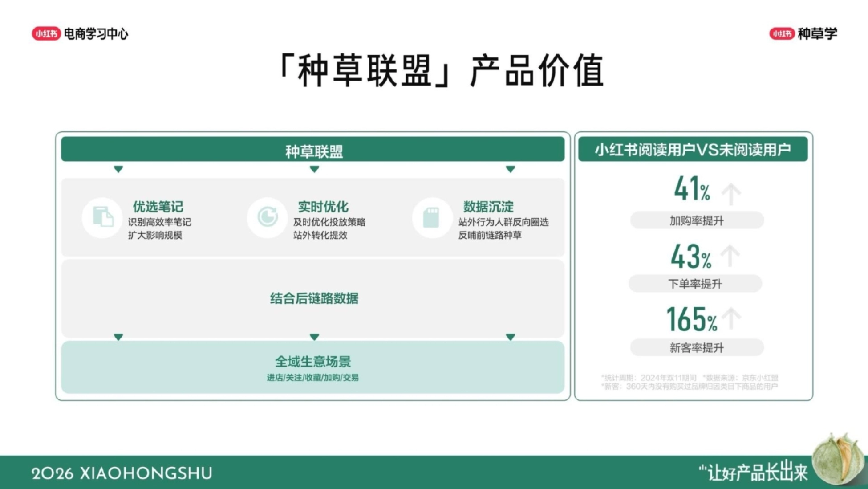Click the 新客率提升 pill label

697,347
